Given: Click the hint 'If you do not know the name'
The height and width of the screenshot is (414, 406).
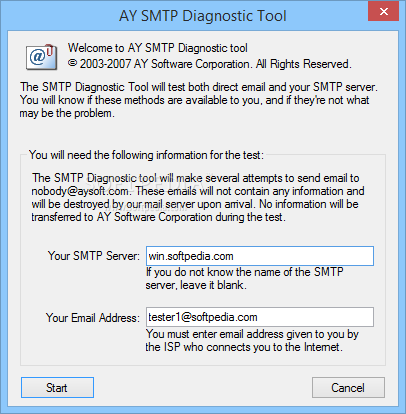Looking at the screenshot, I should pos(244,279).
